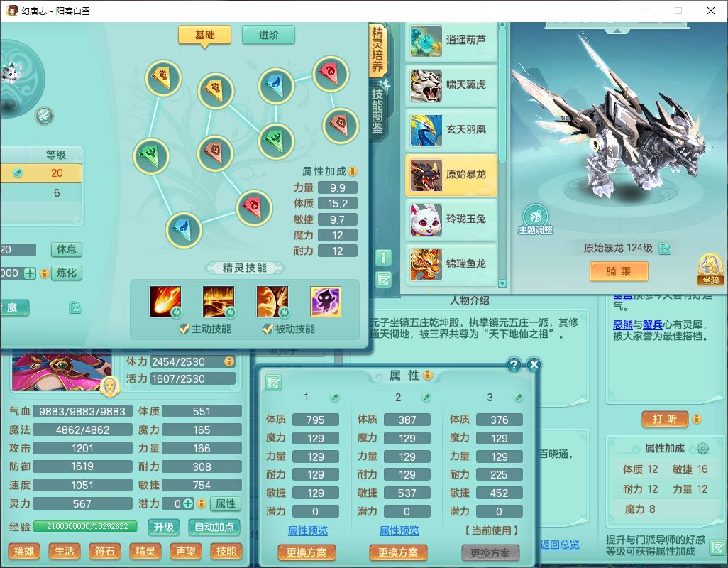Open the 声望 menu button

click(x=186, y=551)
